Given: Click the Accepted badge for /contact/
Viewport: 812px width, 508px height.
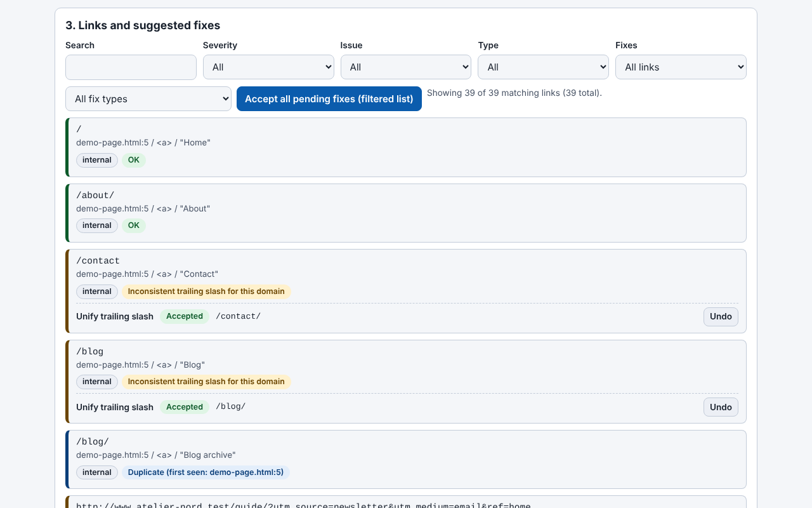Looking at the screenshot, I should click(x=185, y=316).
